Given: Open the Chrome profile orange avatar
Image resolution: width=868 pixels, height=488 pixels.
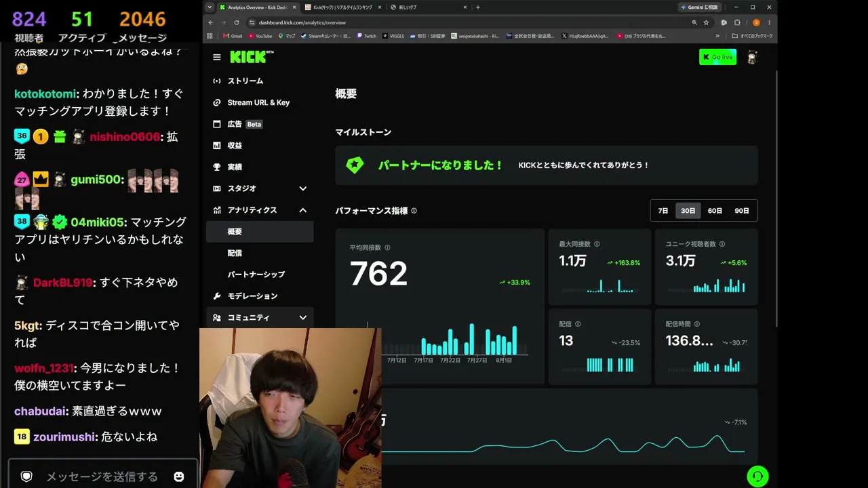Looking at the screenshot, I should coord(756,22).
